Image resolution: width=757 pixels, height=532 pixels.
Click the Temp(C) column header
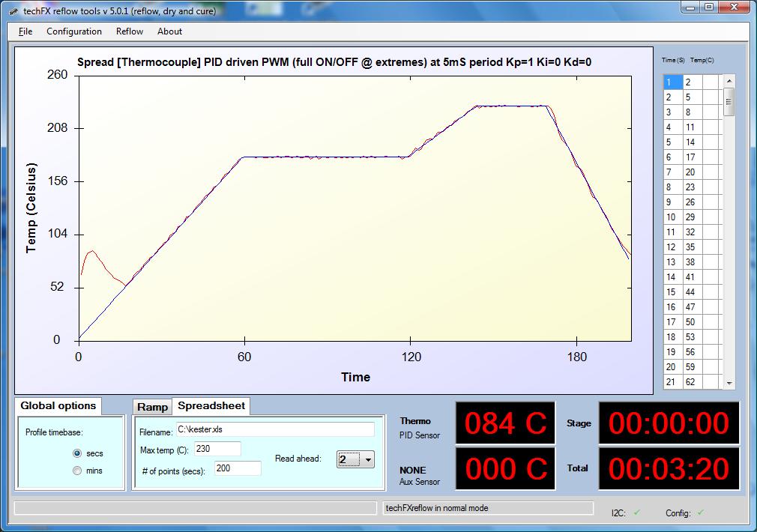click(x=702, y=61)
